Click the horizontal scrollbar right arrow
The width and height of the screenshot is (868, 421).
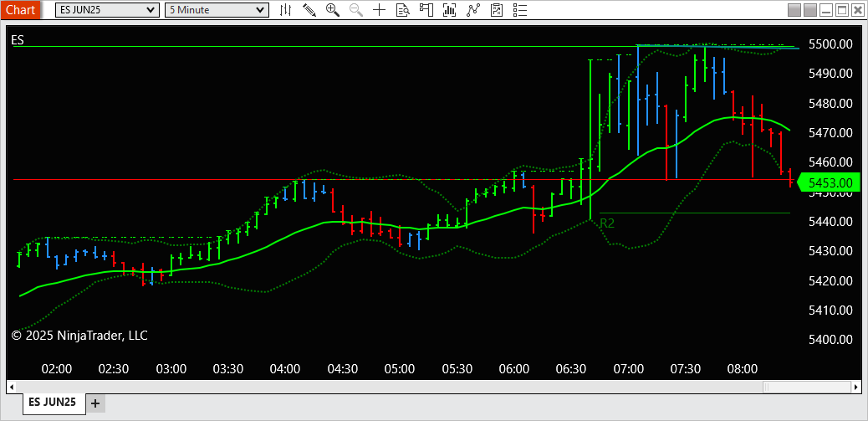857,387
